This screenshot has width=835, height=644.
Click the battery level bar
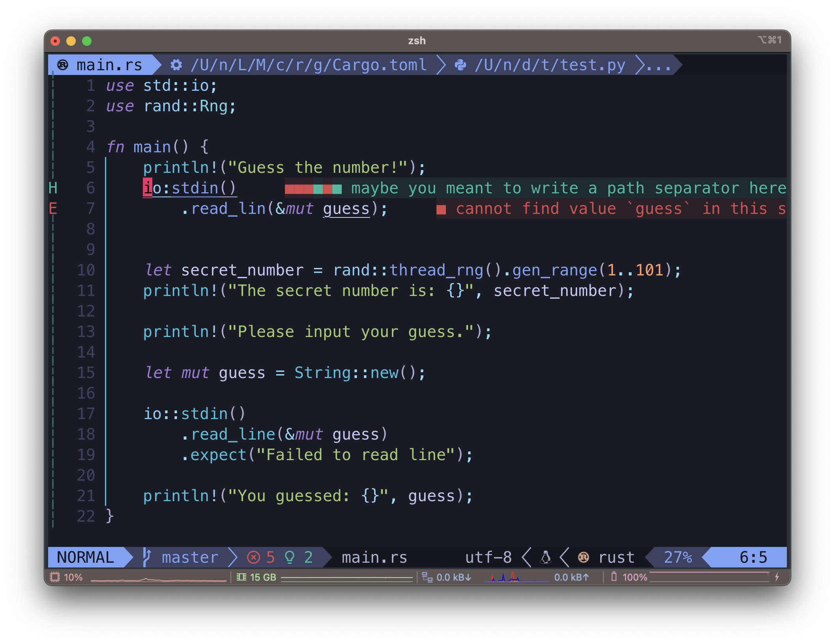pos(709,577)
